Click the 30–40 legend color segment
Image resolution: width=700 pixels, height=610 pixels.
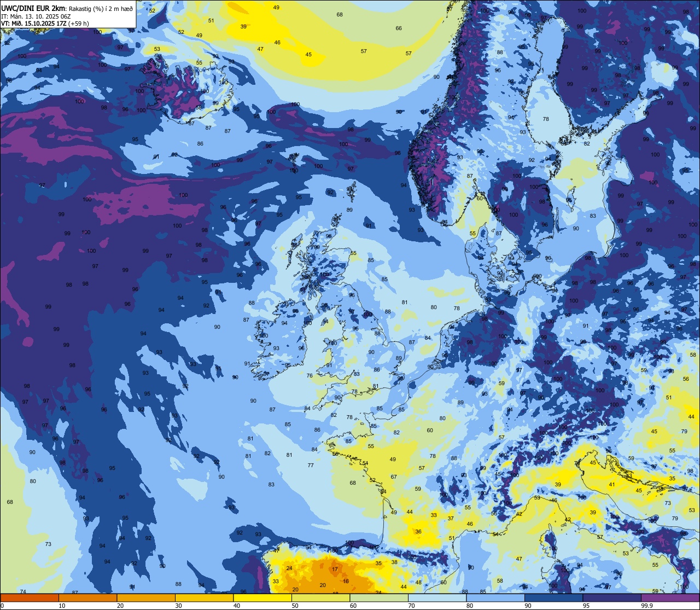point(204,597)
